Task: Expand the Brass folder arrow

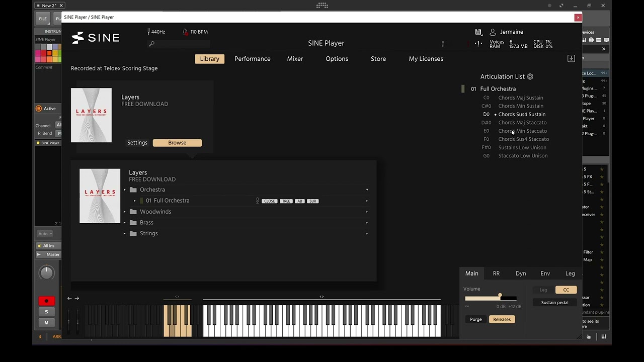Action: coord(125,223)
